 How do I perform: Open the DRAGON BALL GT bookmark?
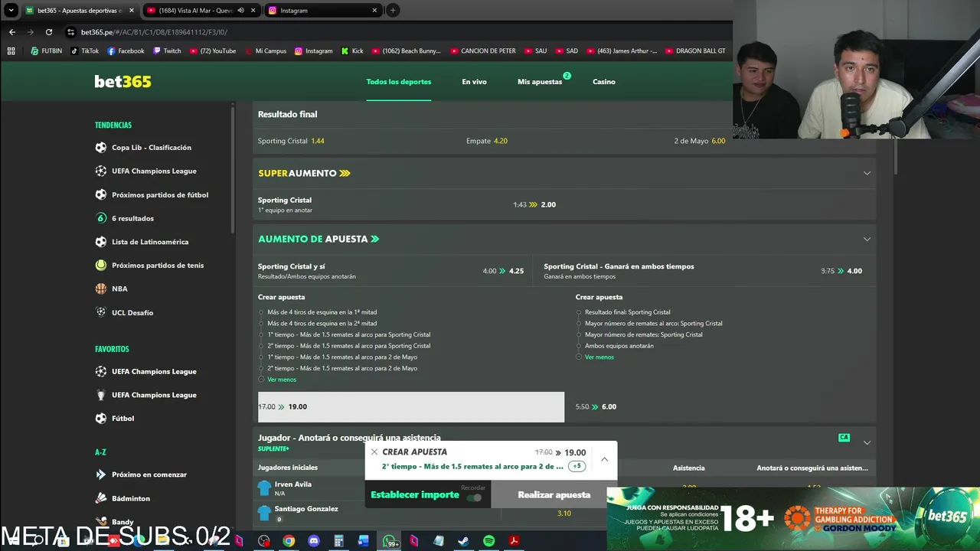click(694, 51)
